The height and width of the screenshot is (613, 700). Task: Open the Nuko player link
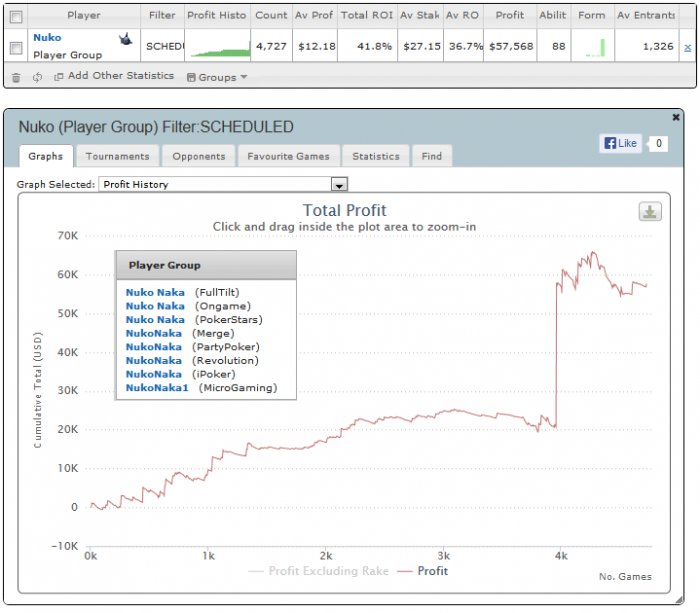pyautogui.click(x=47, y=38)
